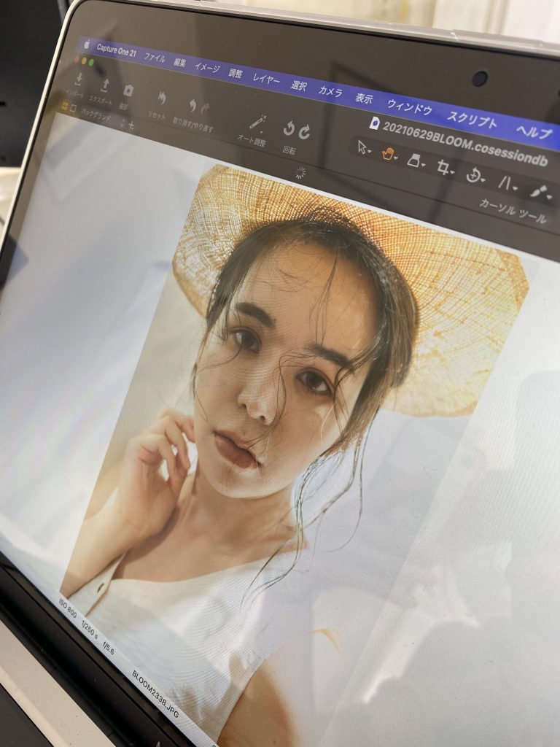Click the plus button to add a layer
Screen dimensions: 560x747
(x=131, y=125)
